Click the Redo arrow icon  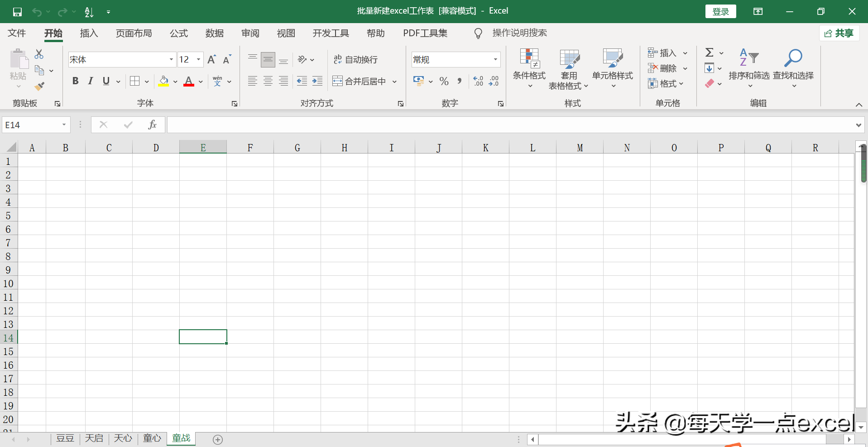coord(62,12)
